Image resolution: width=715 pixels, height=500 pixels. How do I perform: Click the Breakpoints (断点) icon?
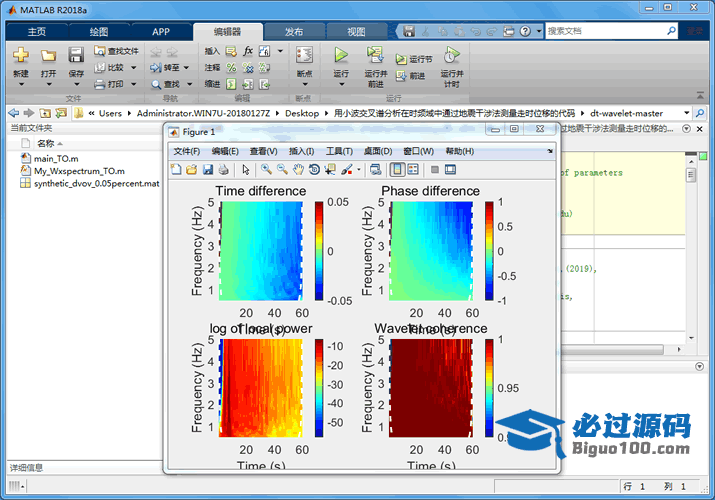pos(304,55)
